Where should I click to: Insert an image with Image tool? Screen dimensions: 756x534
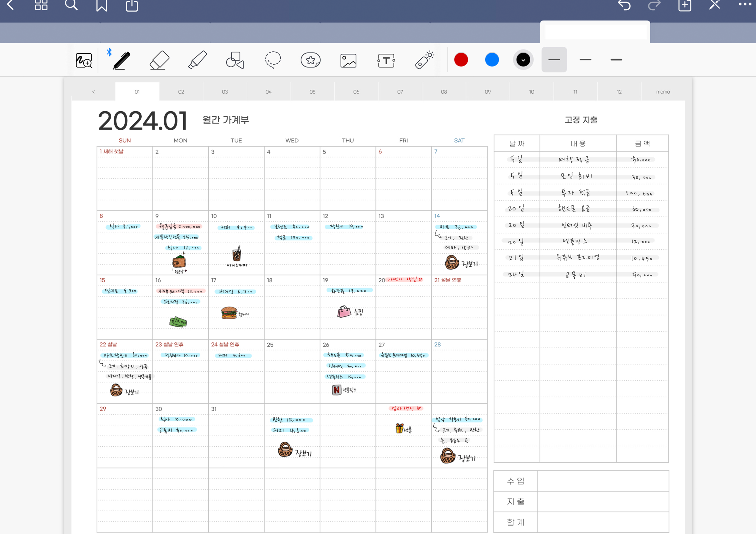tap(348, 61)
